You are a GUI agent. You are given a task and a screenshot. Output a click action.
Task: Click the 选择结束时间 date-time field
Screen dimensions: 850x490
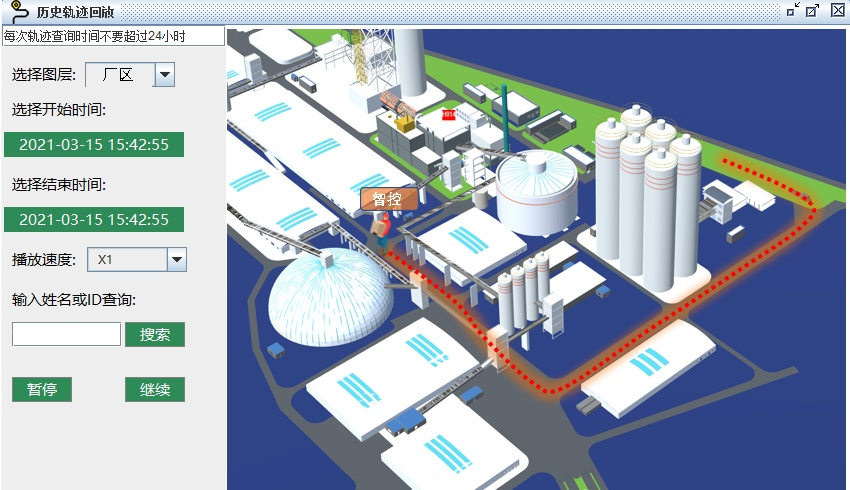tap(94, 219)
